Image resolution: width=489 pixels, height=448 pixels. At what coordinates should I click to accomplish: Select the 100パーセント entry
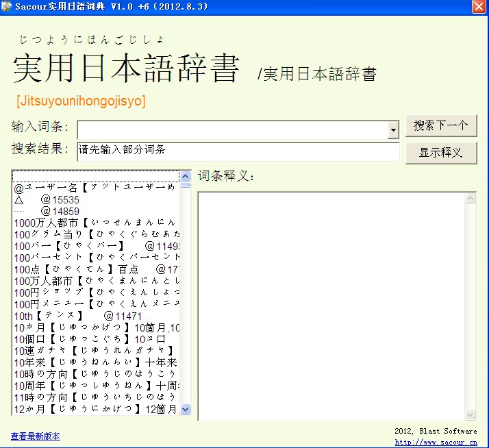[96, 258]
